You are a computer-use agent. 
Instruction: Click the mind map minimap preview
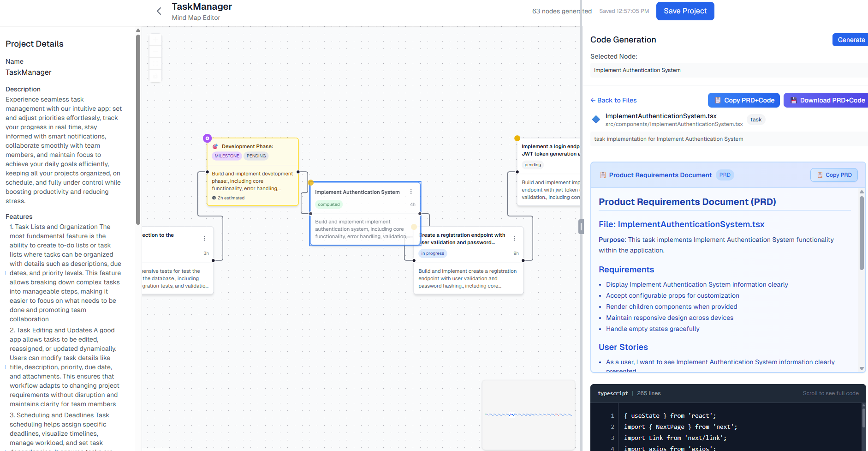(x=528, y=415)
